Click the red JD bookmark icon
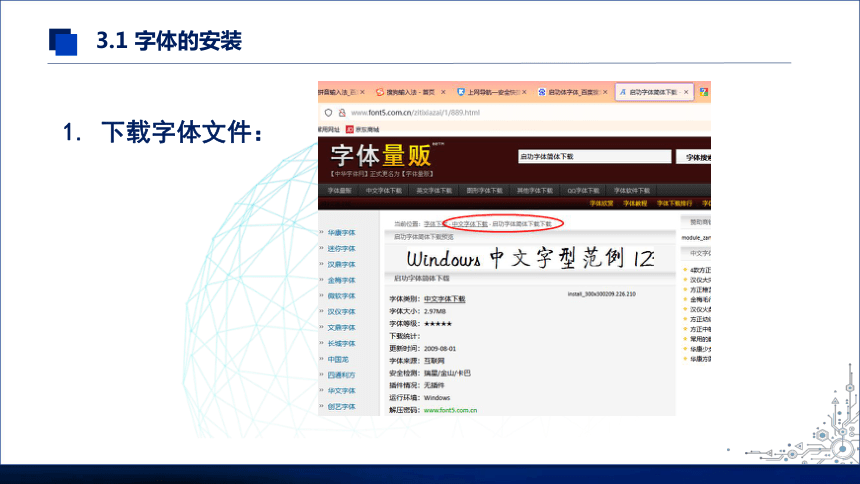The image size is (860, 484). (x=349, y=130)
